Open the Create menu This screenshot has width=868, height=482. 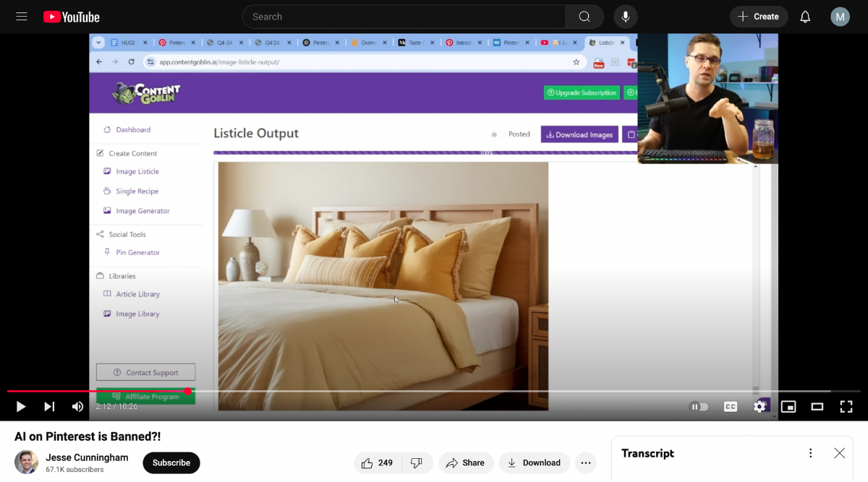(x=759, y=17)
